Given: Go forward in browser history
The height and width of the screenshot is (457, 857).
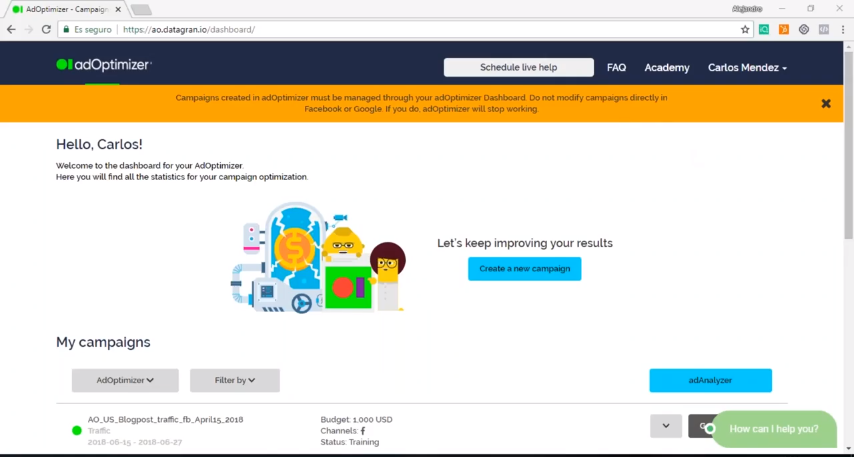Looking at the screenshot, I should [x=28, y=30].
